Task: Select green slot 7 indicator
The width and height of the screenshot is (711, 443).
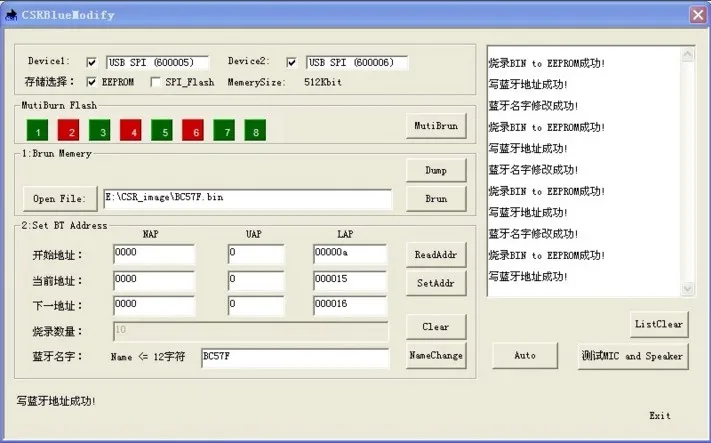Action: (224, 130)
